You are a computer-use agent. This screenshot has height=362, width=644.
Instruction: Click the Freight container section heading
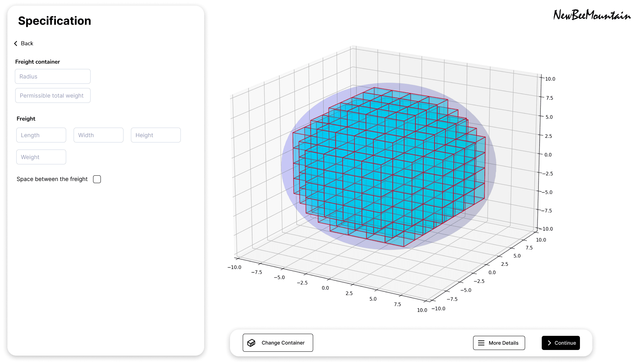tap(38, 62)
